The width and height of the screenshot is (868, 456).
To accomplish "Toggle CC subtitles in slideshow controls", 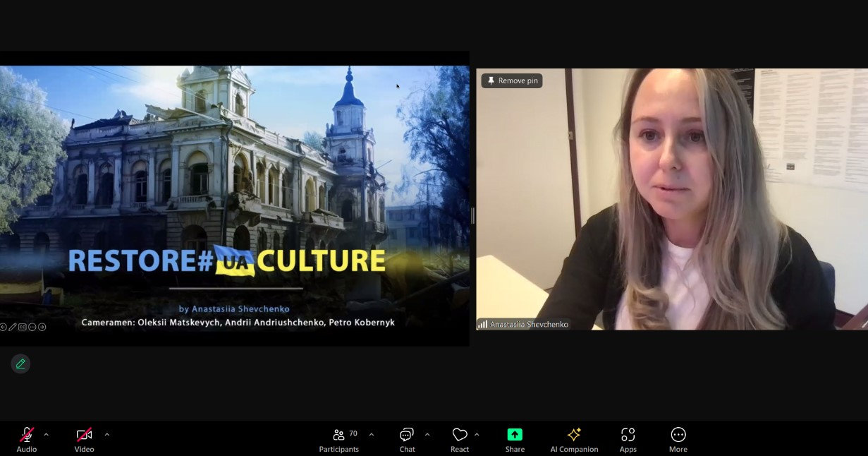I will tap(23, 327).
